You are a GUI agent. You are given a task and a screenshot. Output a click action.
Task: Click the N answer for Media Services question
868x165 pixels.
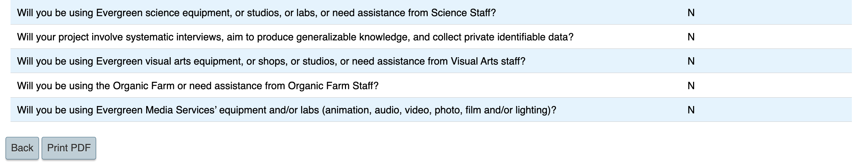click(691, 110)
